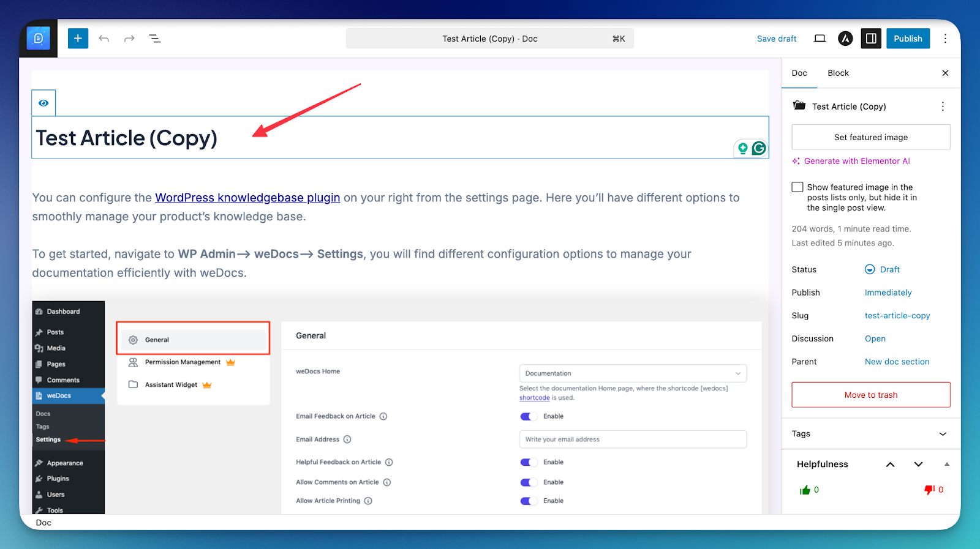Check Show featured image in posts lists

pyautogui.click(x=797, y=187)
